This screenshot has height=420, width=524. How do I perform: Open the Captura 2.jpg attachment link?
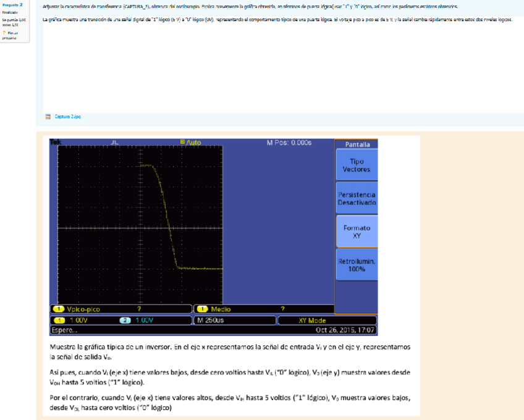(x=67, y=116)
